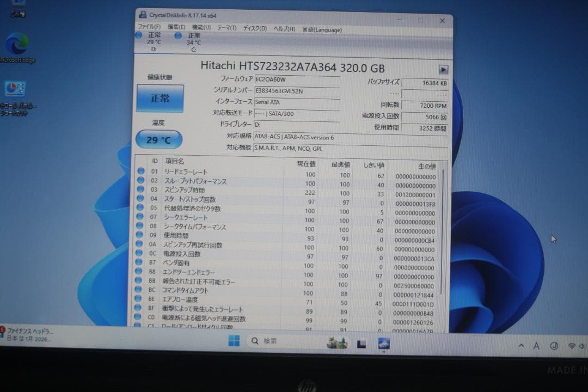Open the ファイナンス ヘッドライン news widget

coord(27,335)
